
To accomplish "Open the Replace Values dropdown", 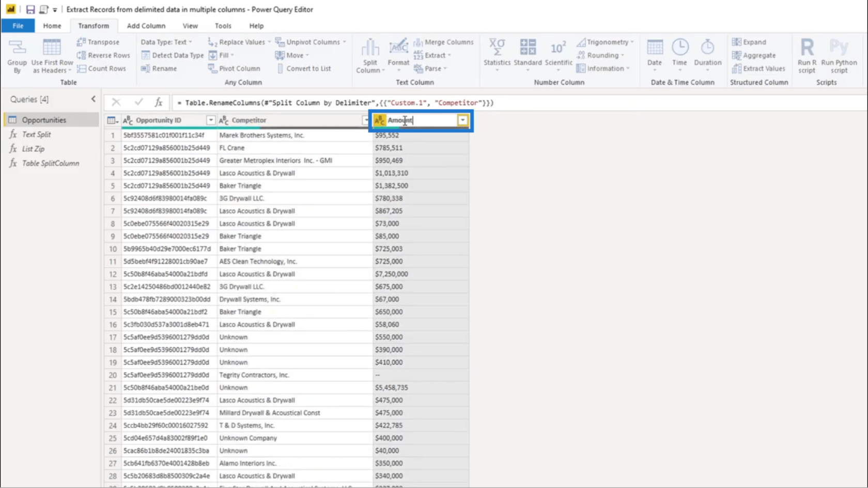I will pyautogui.click(x=239, y=42).
